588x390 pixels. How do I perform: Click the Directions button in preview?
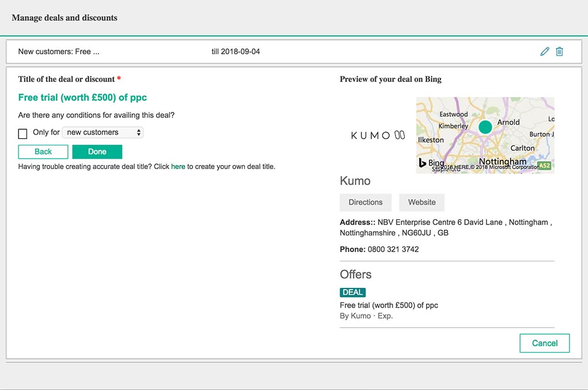(x=365, y=202)
